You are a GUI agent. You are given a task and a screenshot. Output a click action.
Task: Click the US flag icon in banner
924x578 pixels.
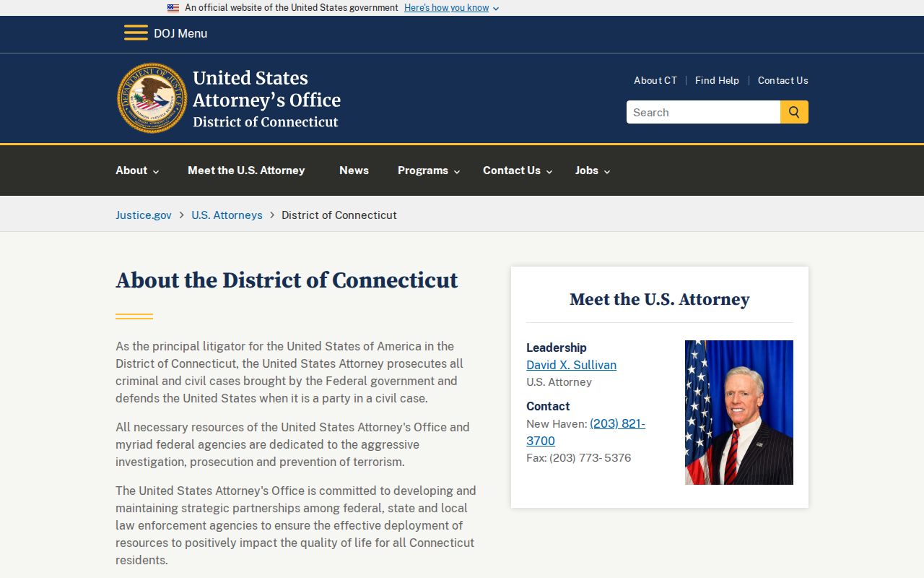(x=173, y=8)
